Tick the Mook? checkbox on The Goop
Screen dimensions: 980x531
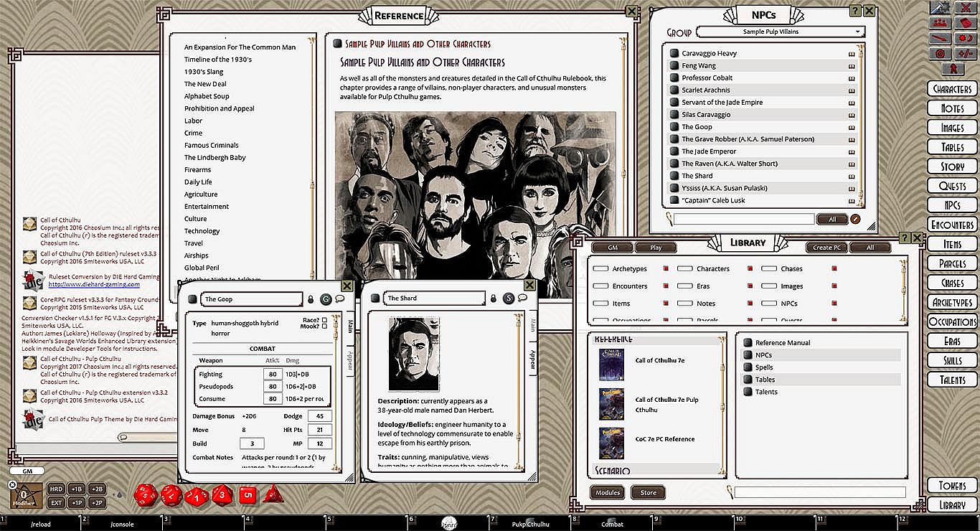coord(324,326)
